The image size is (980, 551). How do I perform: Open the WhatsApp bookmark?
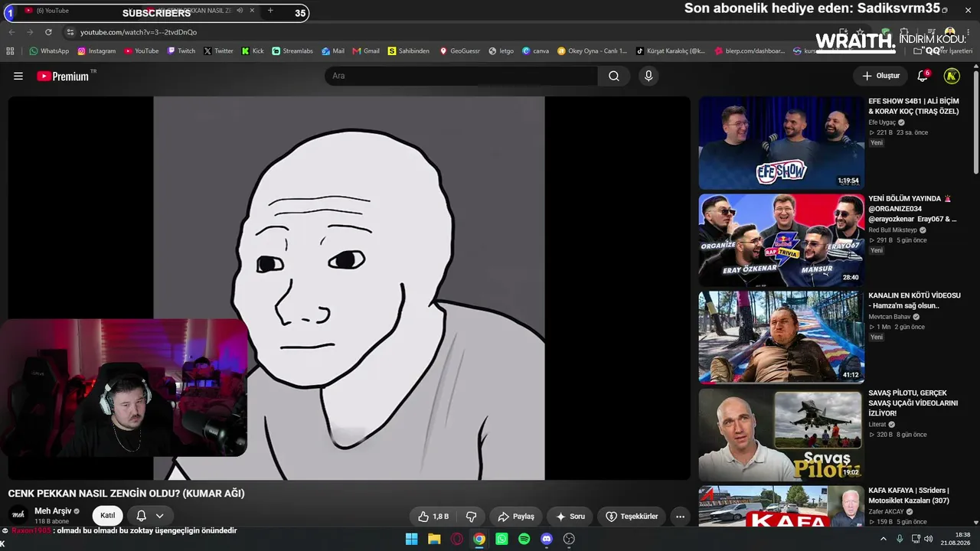pos(49,51)
